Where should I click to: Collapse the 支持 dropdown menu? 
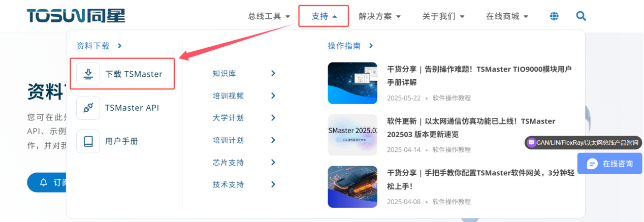324,16
